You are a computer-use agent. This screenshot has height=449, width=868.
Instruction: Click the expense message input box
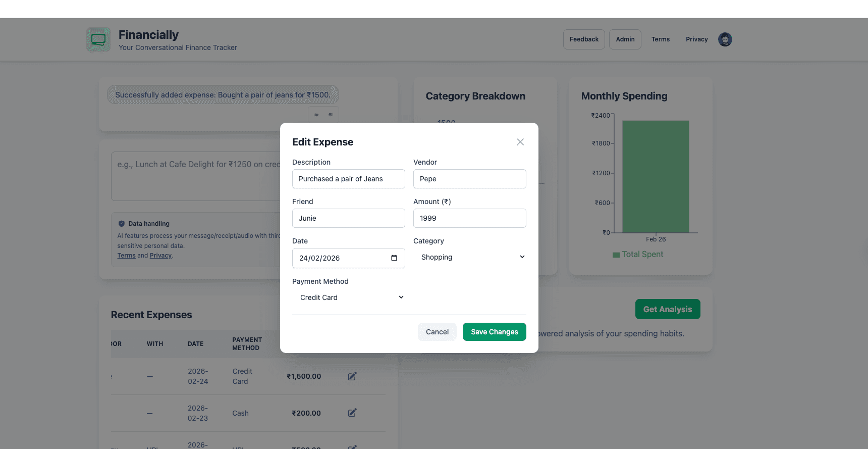point(196,176)
